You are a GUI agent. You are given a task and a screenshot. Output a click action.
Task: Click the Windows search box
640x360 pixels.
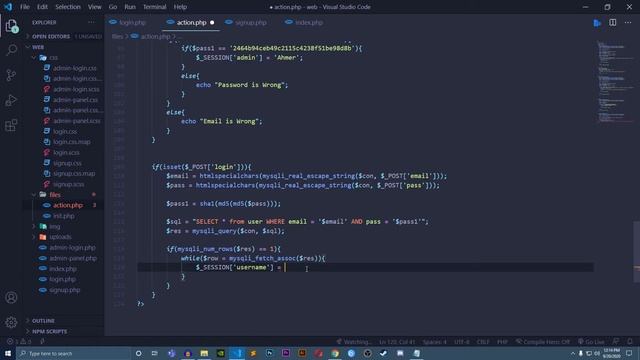(x=73, y=353)
